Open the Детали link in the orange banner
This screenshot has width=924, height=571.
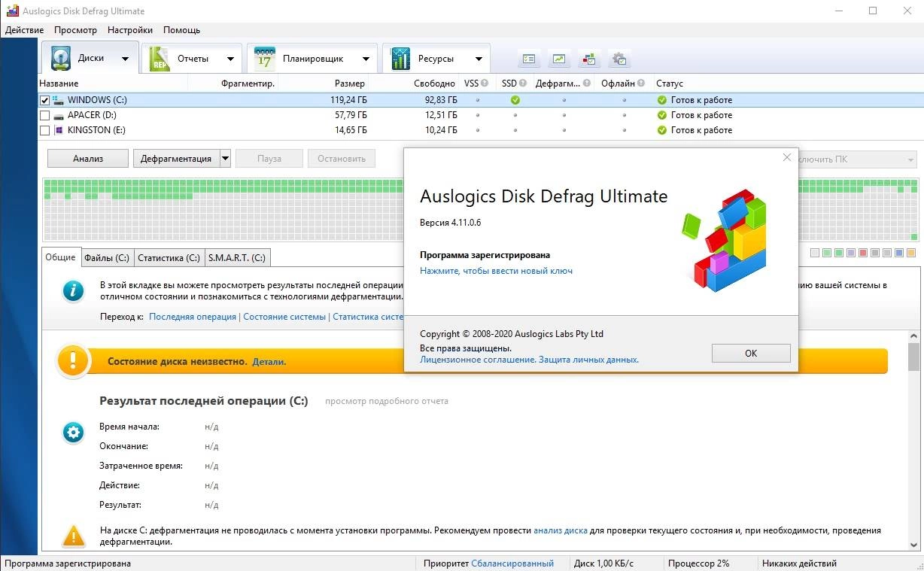[x=269, y=362]
